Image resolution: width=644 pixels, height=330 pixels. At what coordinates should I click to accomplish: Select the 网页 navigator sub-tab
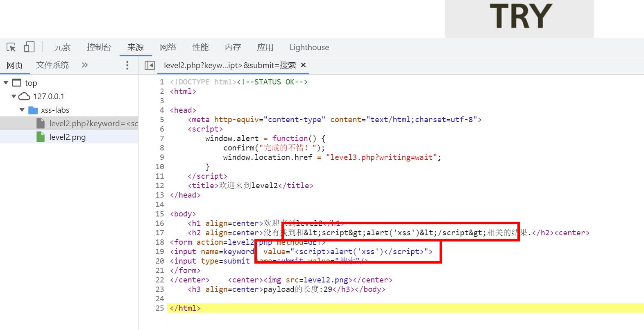15,65
